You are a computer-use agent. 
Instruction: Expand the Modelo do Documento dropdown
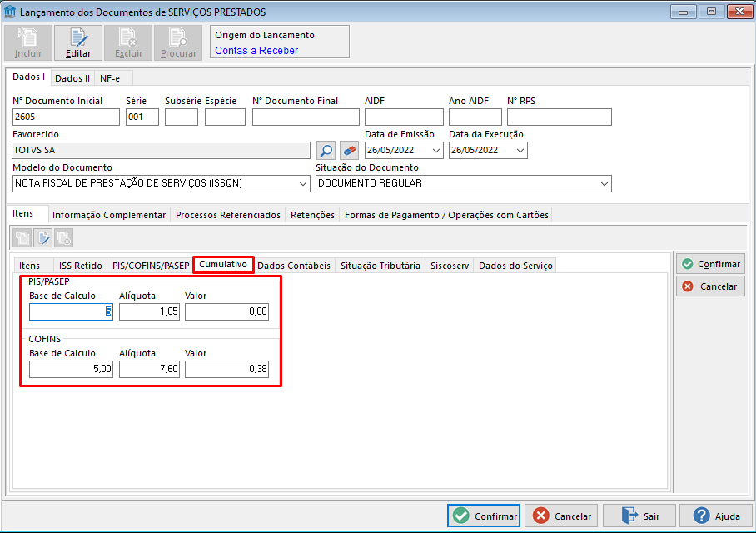[x=303, y=184]
